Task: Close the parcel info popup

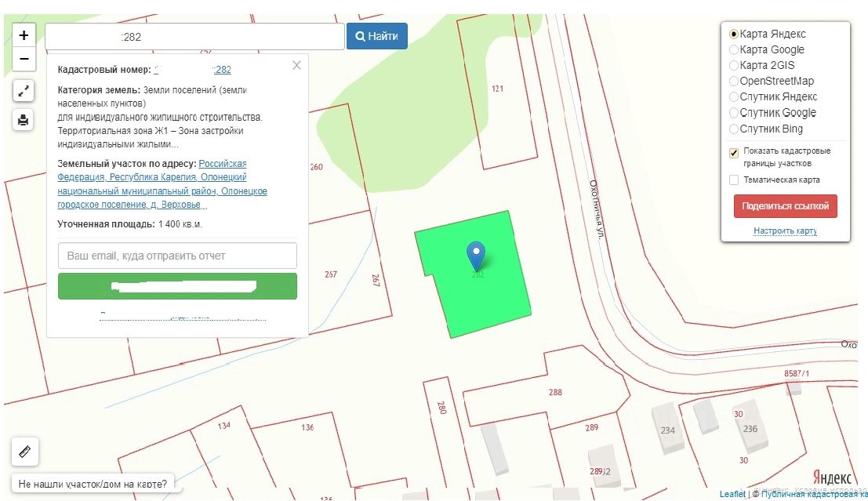Action: click(296, 65)
